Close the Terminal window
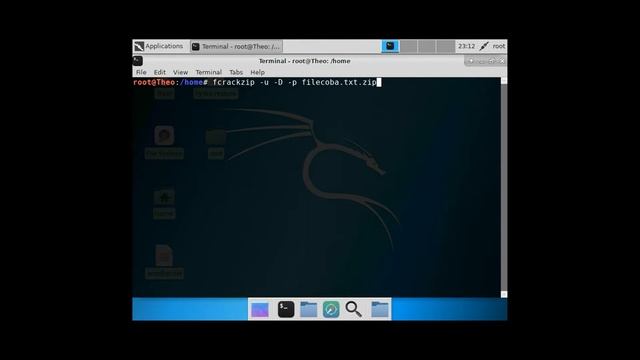Screen dimensions: 640x360 (502, 61)
